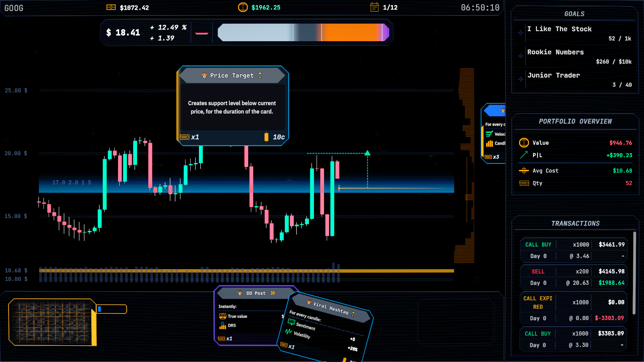
Task: Select the CALL EXPI RED transaction row
Action: tap(574, 308)
